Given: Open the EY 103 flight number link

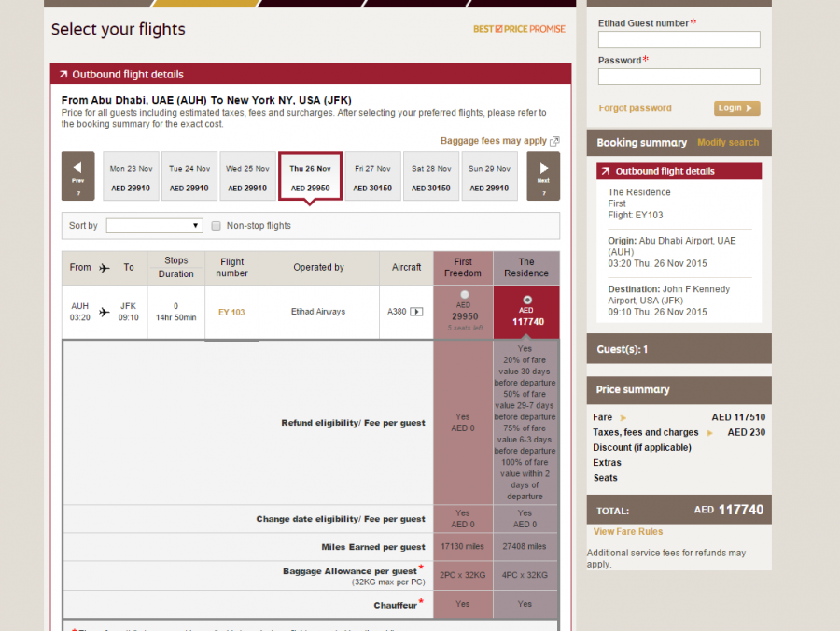Looking at the screenshot, I should (x=231, y=312).
